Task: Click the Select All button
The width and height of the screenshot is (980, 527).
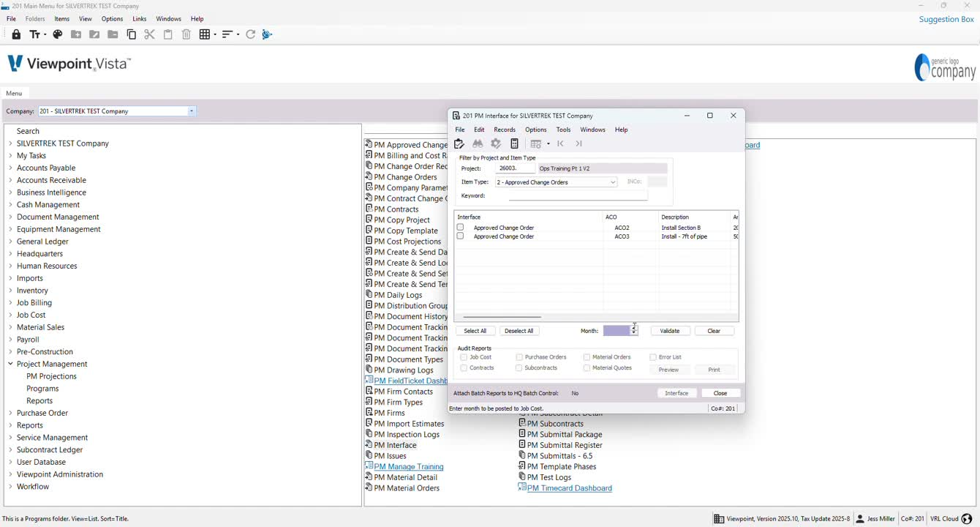Action: 475,331
